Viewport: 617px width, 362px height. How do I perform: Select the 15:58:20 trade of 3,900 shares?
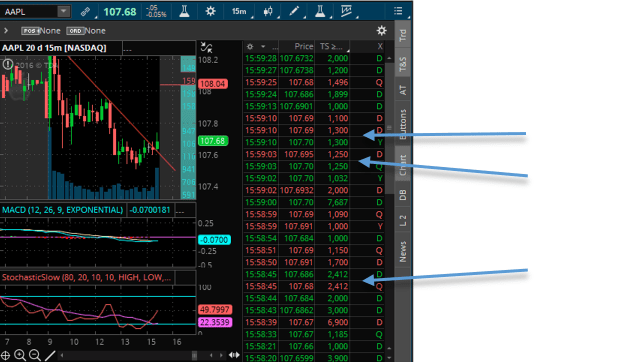coord(314,358)
